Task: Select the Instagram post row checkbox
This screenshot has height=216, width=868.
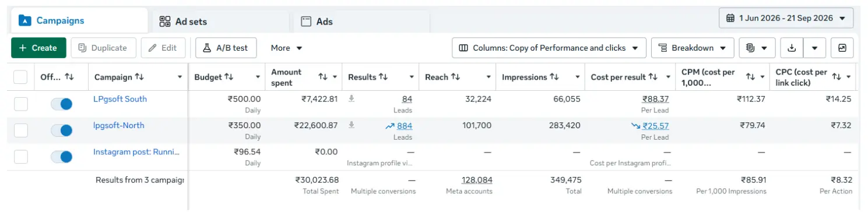Action: (x=20, y=157)
